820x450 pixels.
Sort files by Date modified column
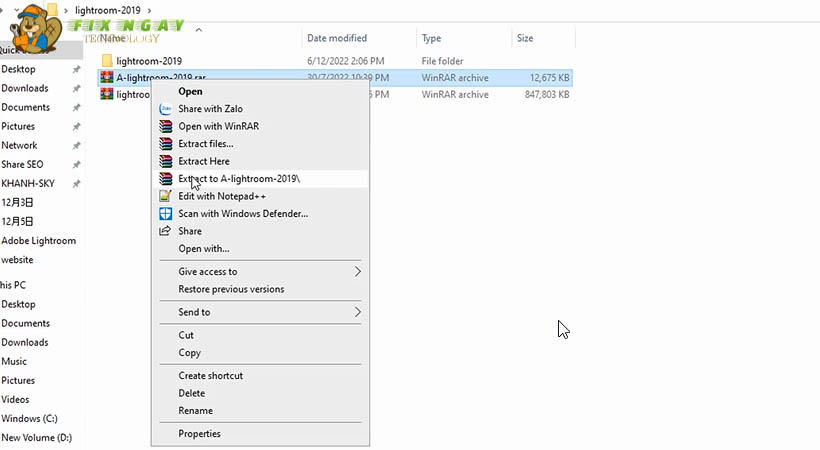click(x=337, y=38)
